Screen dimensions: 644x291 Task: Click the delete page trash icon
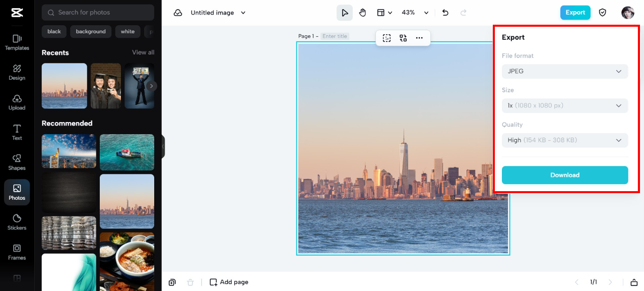(190, 282)
